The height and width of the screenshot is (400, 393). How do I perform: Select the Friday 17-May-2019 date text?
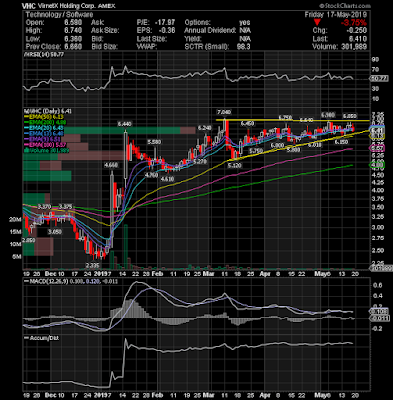336,15
